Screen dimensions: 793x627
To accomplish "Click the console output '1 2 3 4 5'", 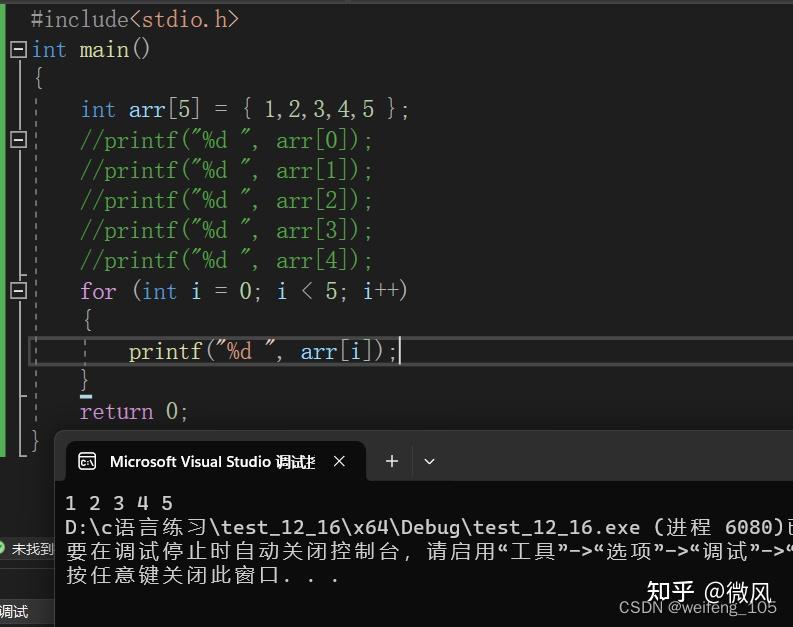I will [x=119, y=503].
